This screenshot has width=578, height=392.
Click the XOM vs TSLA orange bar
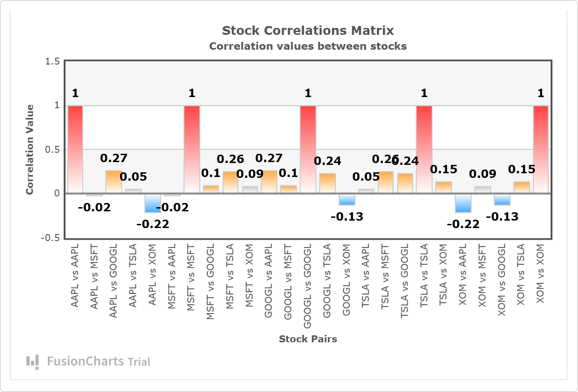point(521,188)
